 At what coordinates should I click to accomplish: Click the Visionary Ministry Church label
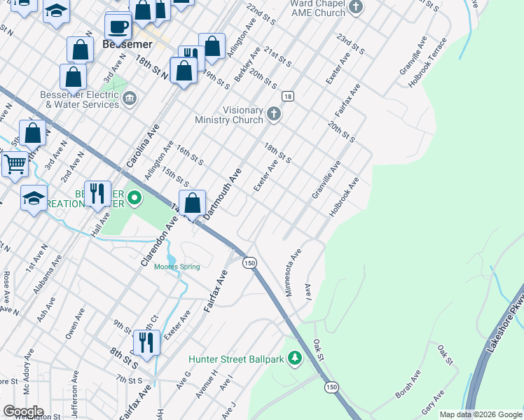pyautogui.click(x=229, y=115)
